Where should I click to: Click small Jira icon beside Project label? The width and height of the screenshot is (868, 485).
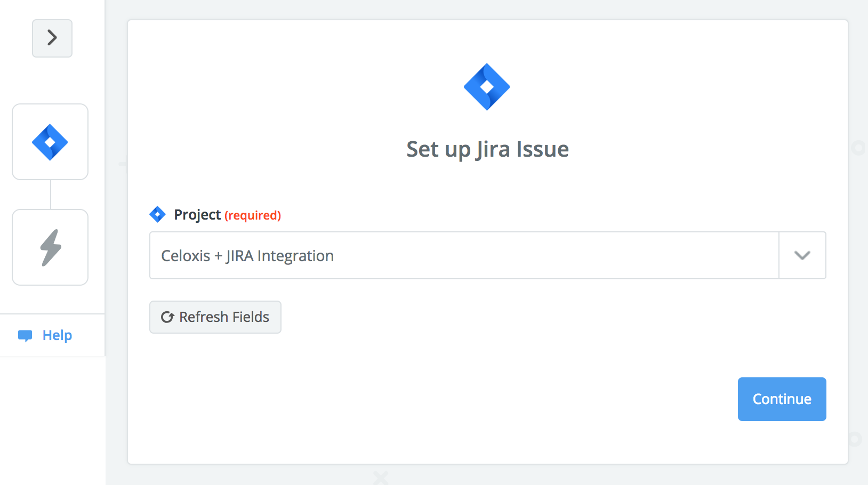(157, 214)
